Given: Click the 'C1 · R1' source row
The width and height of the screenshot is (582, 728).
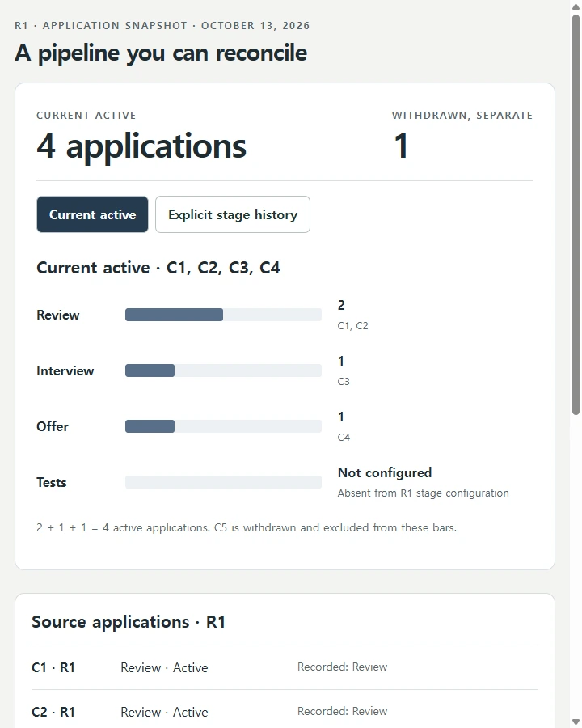Looking at the screenshot, I should click(x=285, y=667).
